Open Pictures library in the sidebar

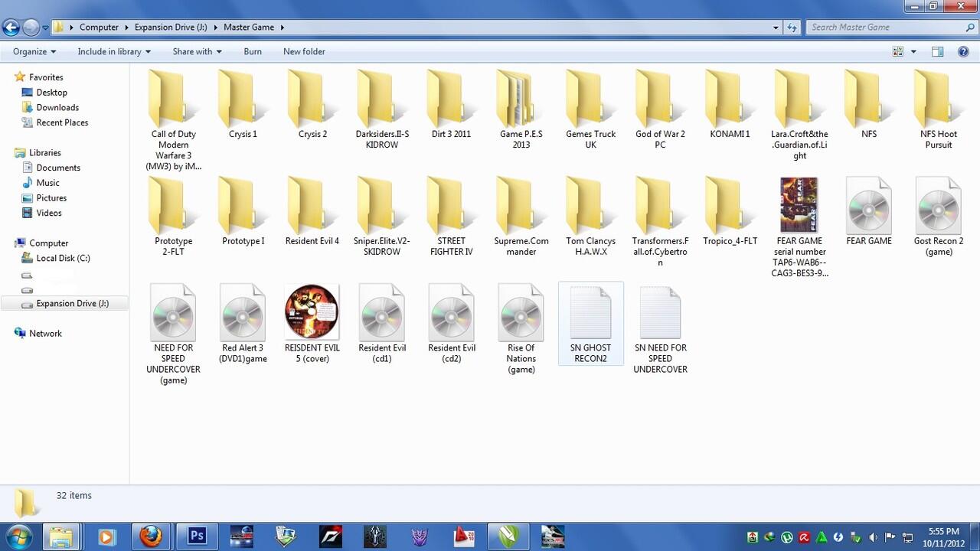pos(51,197)
